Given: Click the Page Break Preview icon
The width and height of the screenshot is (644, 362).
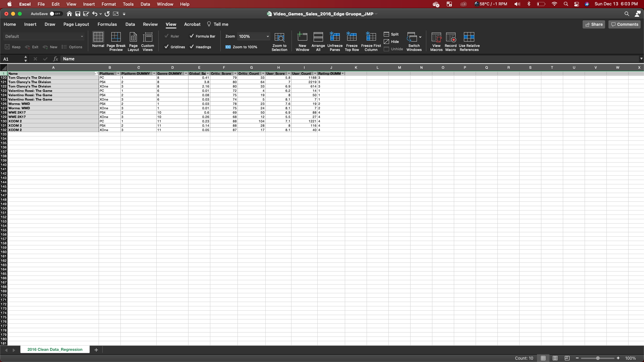Looking at the screenshot, I should 116,37.
